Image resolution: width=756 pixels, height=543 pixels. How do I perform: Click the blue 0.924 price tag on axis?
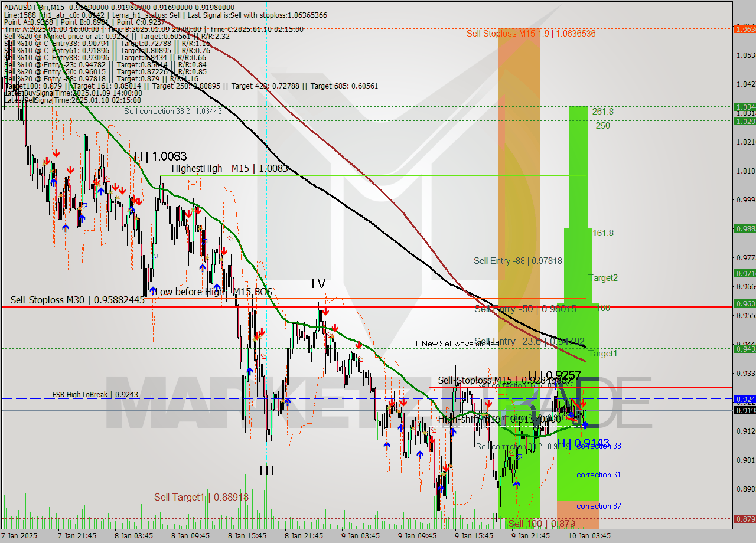pos(744,399)
